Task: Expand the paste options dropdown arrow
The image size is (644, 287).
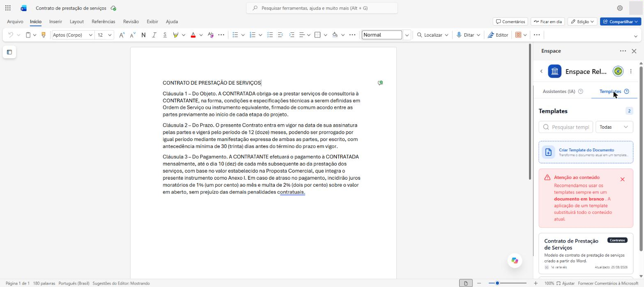Action: pos(34,35)
